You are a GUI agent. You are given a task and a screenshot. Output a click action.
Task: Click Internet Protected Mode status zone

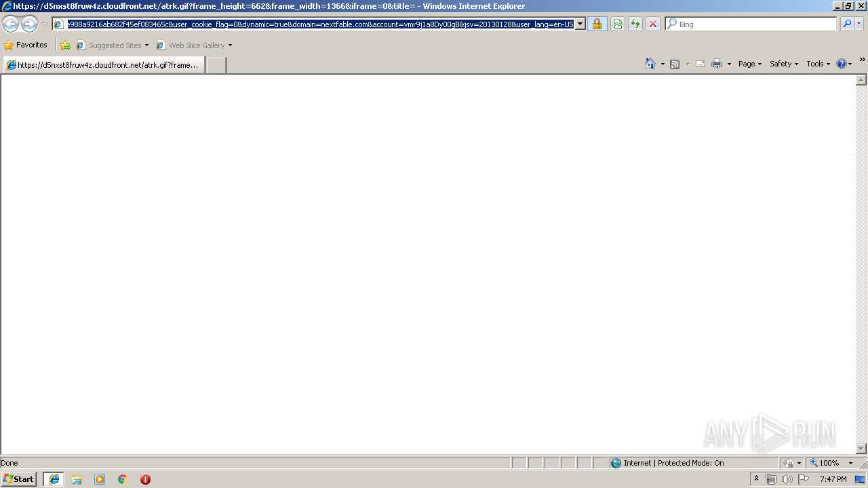click(694, 463)
